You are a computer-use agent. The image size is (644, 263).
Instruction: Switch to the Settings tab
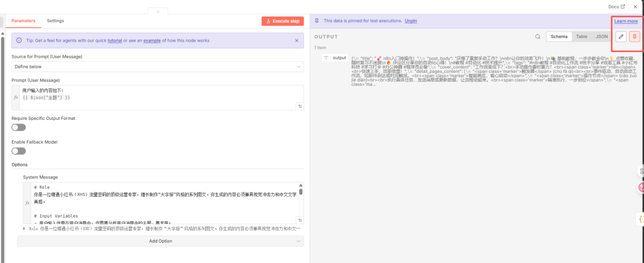coord(55,21)
